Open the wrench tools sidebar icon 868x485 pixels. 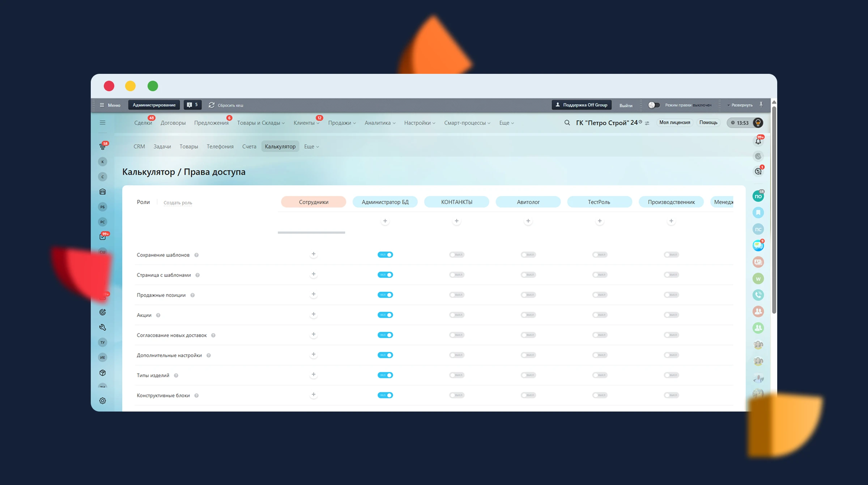pyautogui.click(x=103, y=327)
